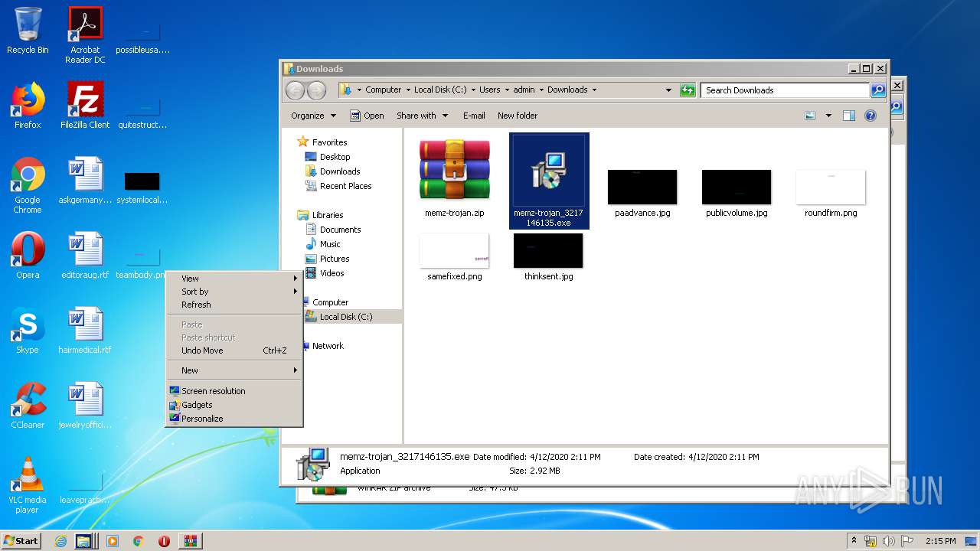Select memz-trojan_3217146135.exe application file
This screenshot has height=551, width=980.
548,181
